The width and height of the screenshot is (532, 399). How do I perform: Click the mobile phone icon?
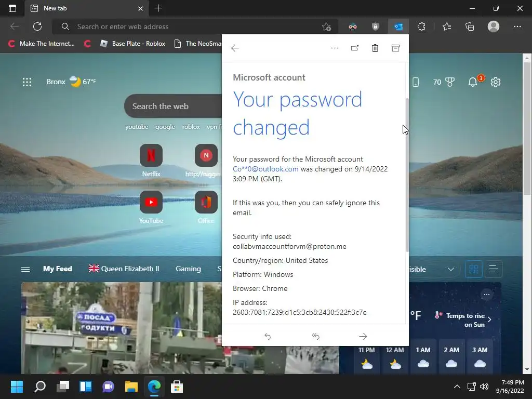pyautogui.click(x=415, y=82)
